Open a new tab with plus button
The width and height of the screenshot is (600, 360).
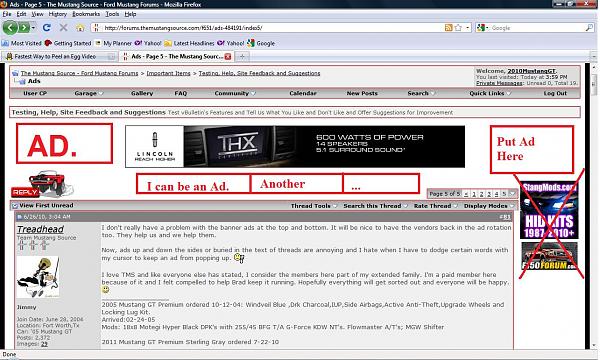point(242,57)
